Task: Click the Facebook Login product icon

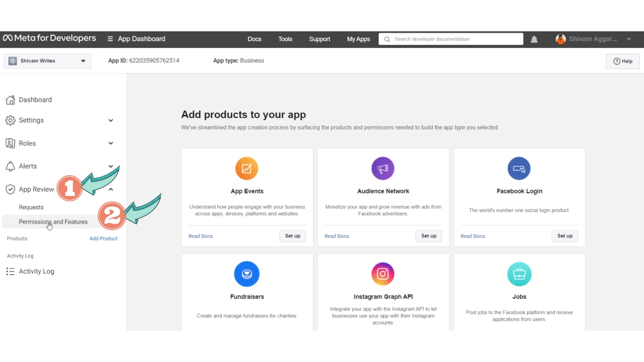Action: pyautogui.click(x=519, y=168)
